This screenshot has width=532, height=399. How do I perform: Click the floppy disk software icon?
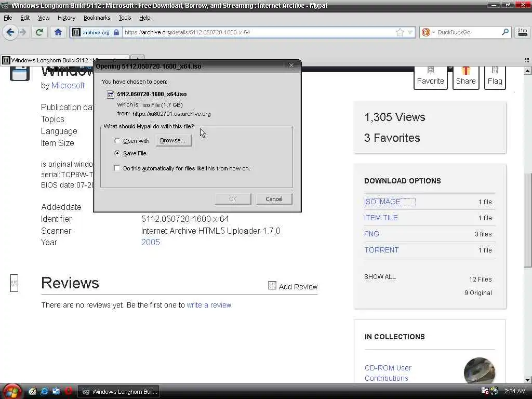pyautogui.click(x=20, y=73)
